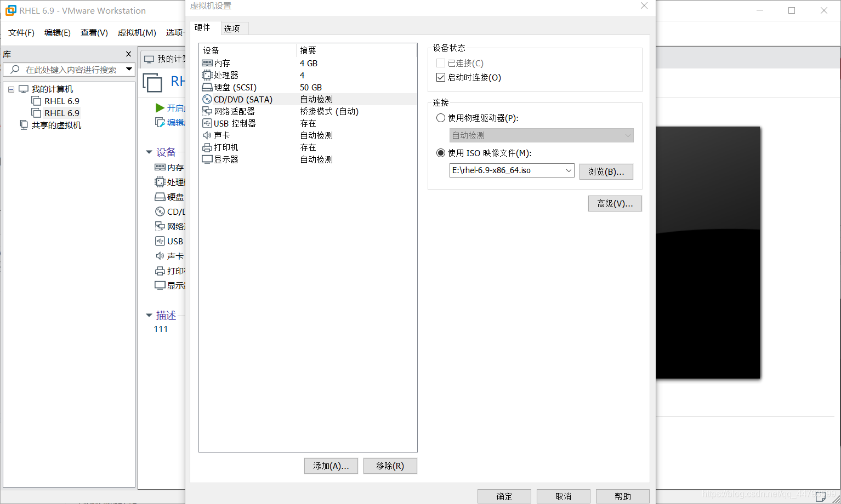Click the green power-on play icon
Viewport: 841px width, 504px height.
pos(160,108)
